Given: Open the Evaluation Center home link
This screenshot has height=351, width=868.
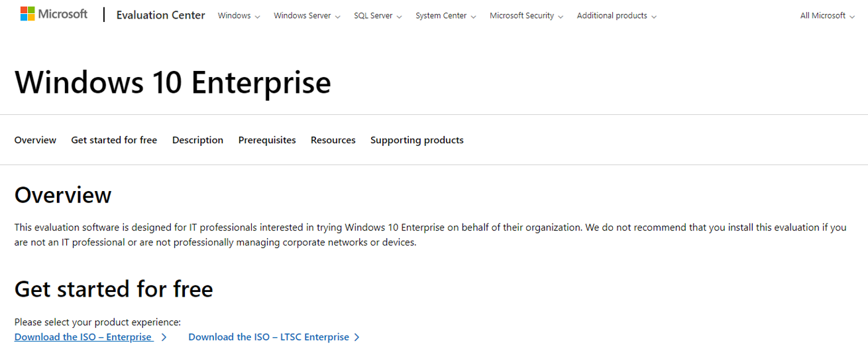Looking at the screenshot, I should point(160,15).
